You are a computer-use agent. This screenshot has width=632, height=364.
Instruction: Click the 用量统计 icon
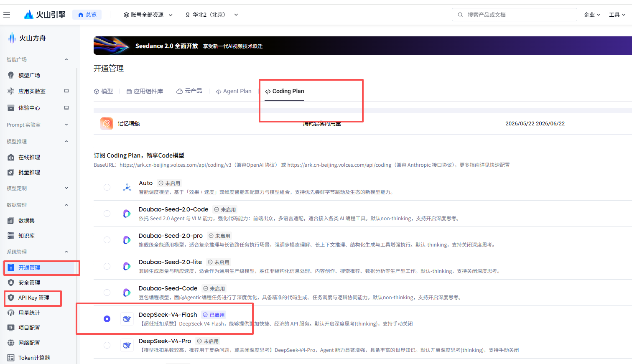[11, 313]
